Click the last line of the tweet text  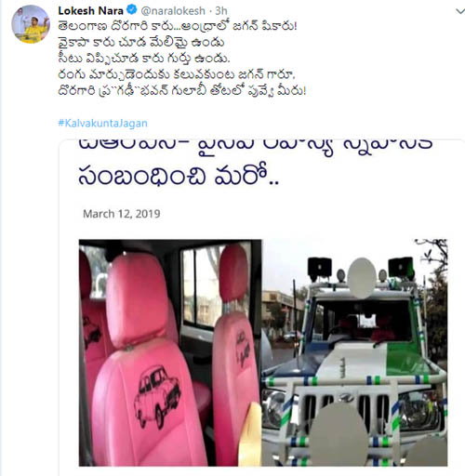pyautogui.click(x=182, y=91)
